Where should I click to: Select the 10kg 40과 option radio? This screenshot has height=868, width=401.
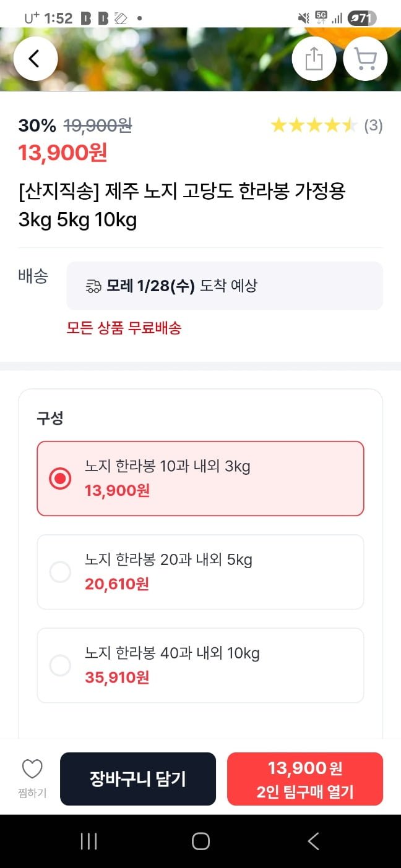coord(60,665)
